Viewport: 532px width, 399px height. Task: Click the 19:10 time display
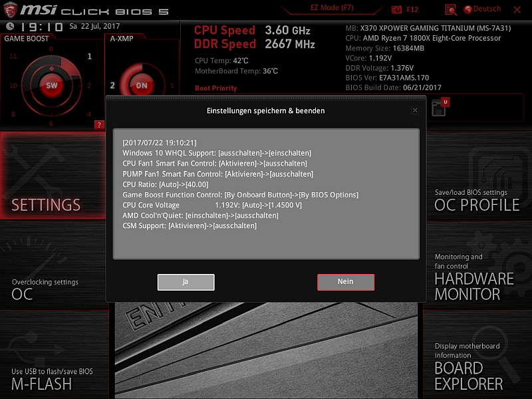(x=42, y=27)
